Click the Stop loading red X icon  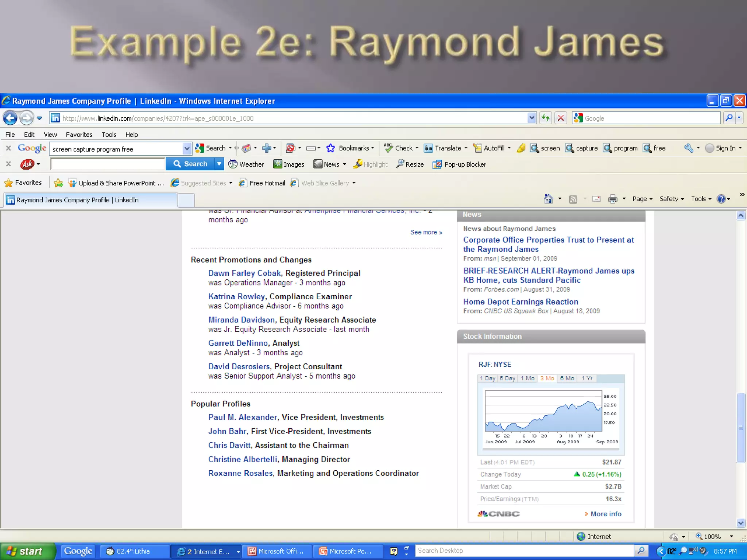561,118
